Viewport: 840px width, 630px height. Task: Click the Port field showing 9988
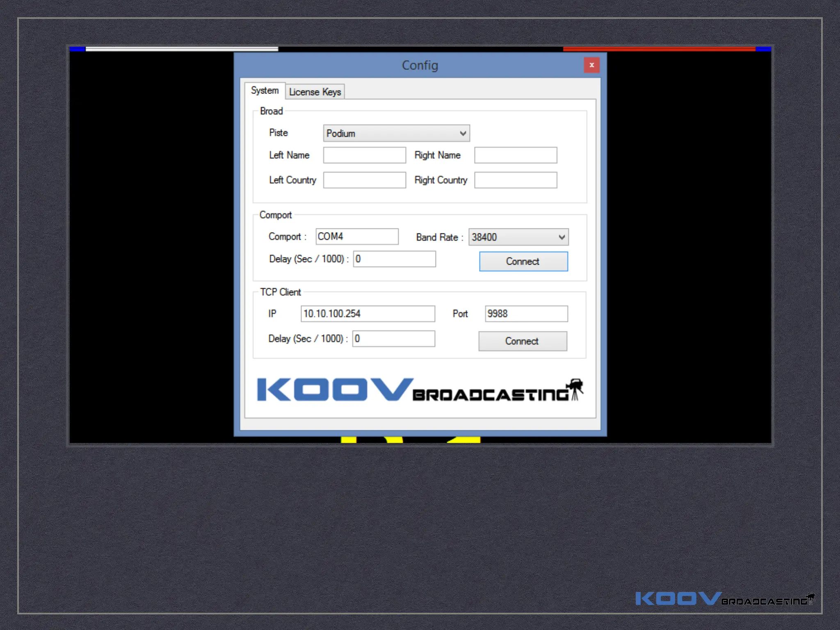(526, 314)
